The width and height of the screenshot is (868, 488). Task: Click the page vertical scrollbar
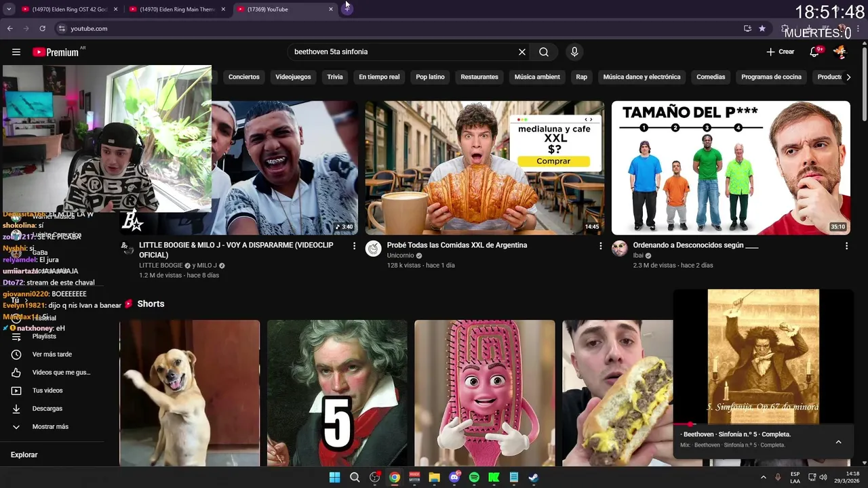(863, 85)
